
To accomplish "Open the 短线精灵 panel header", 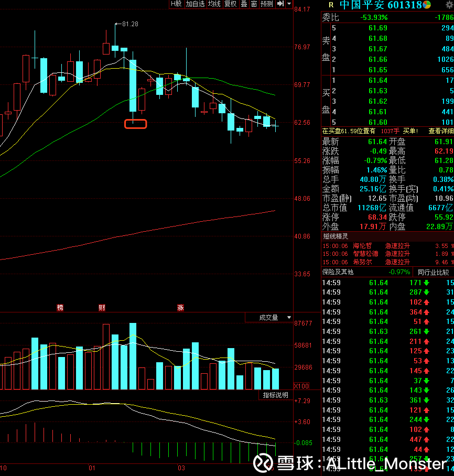I will (336, 236).
